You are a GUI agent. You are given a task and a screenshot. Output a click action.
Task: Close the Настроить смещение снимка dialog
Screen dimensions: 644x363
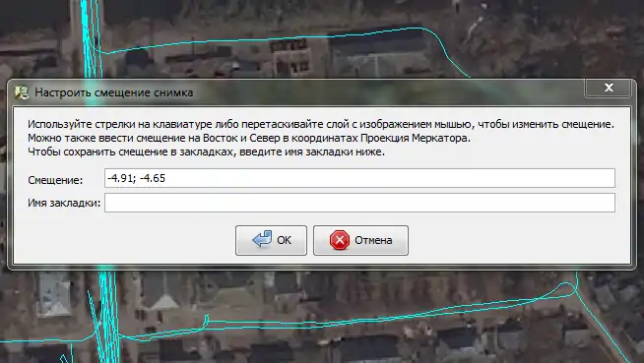[x=609, y=88]
